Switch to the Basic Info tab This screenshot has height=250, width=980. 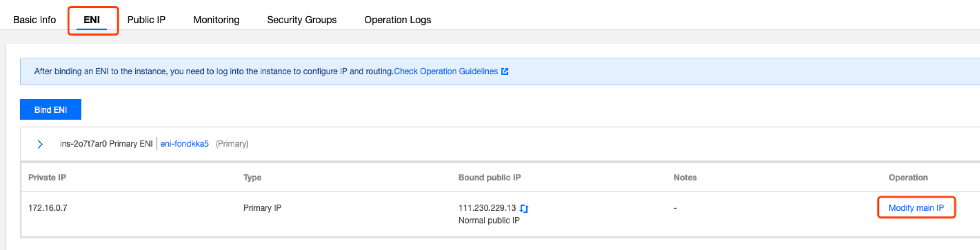(x=34, y=20)
